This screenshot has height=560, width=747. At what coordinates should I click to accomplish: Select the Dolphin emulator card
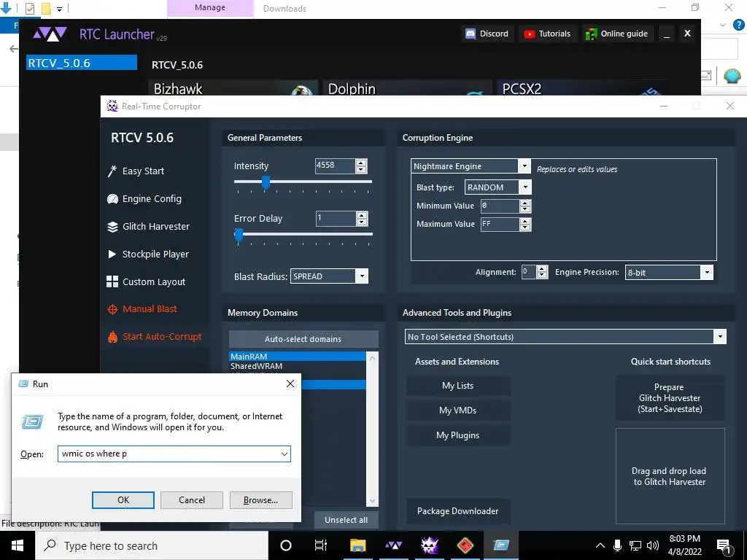(x=407, y=88)
